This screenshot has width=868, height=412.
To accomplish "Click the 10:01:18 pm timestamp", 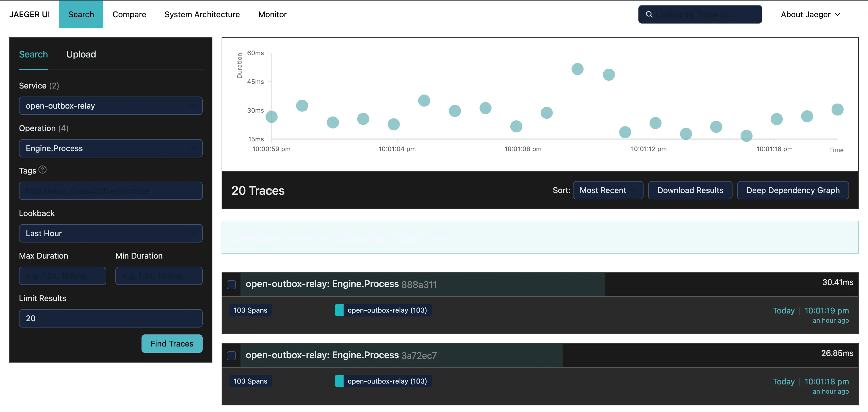I will 827,382.
